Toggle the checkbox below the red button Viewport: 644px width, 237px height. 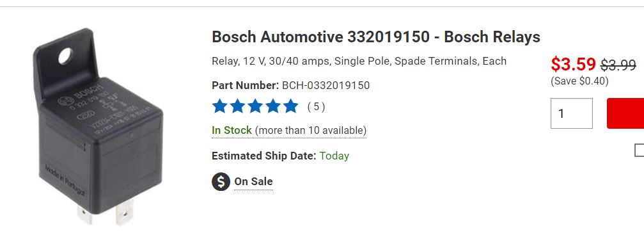[640, 150]
